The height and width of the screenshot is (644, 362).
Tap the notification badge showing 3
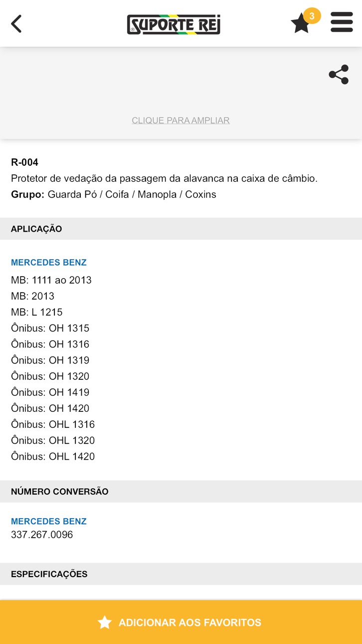click(x=312, y=16)
